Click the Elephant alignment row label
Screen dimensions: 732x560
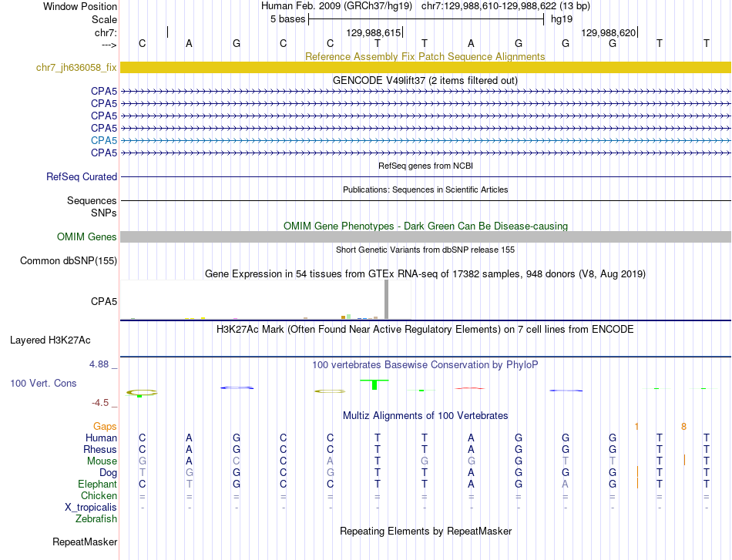(x=97, y=484)
